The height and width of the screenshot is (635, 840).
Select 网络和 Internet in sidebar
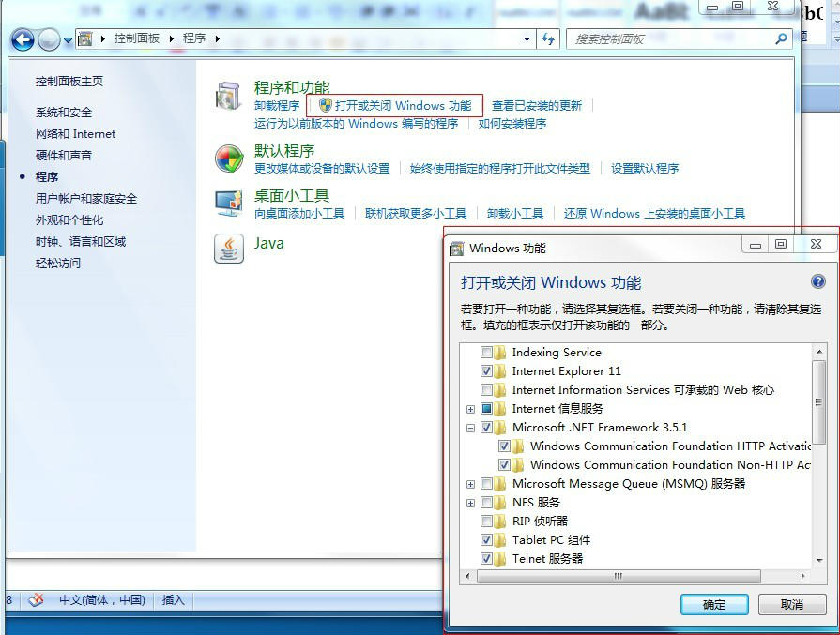75,134
